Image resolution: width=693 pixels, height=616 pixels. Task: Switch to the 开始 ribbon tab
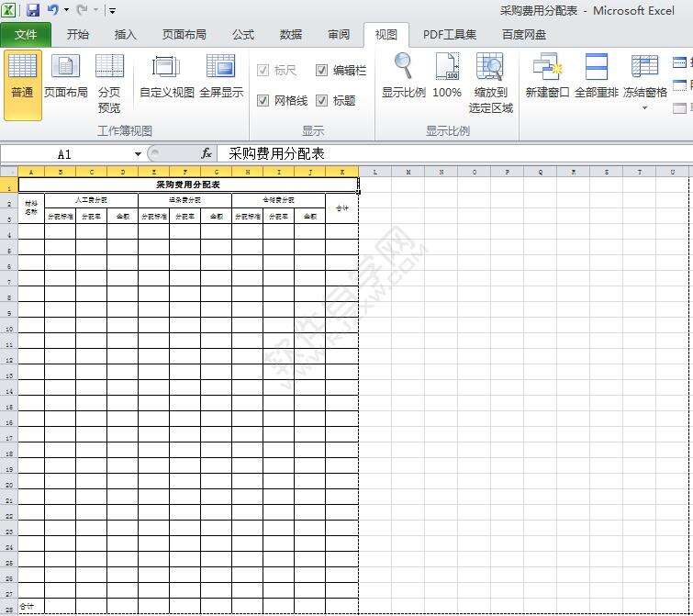point(78,35)
